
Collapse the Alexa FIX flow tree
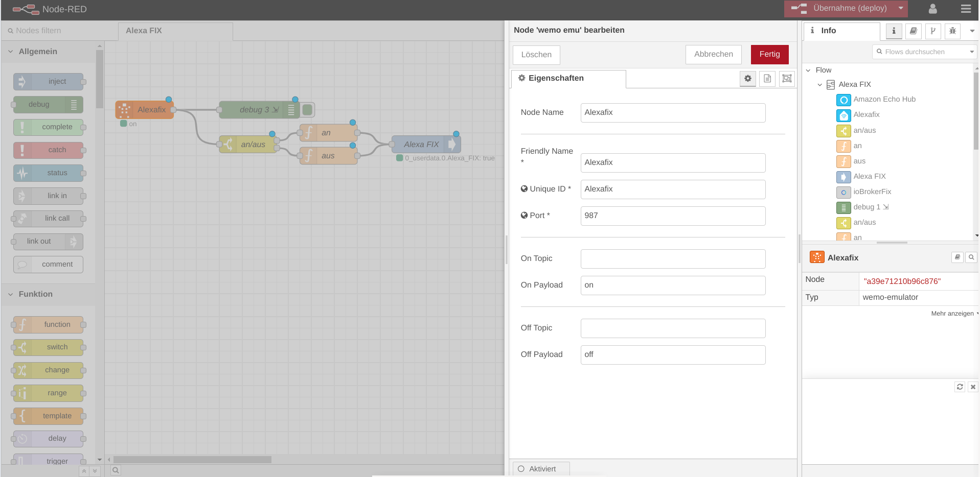pos(820,85)
